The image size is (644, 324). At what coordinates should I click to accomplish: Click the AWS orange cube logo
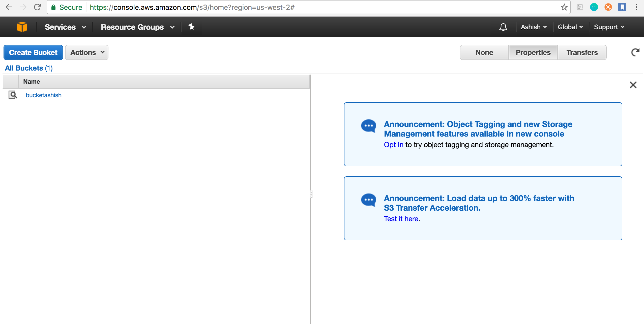[22, 27]
